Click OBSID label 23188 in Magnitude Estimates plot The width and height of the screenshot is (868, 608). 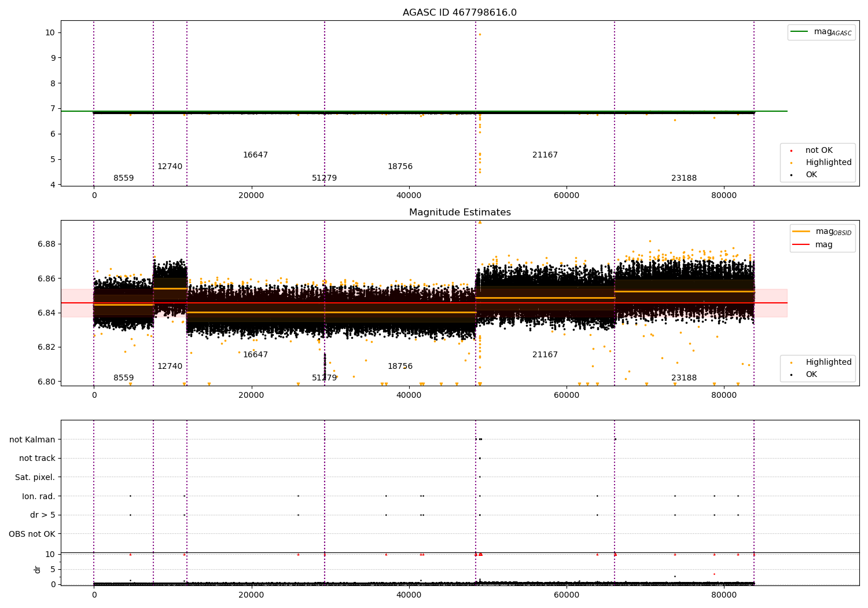[684, 378]
